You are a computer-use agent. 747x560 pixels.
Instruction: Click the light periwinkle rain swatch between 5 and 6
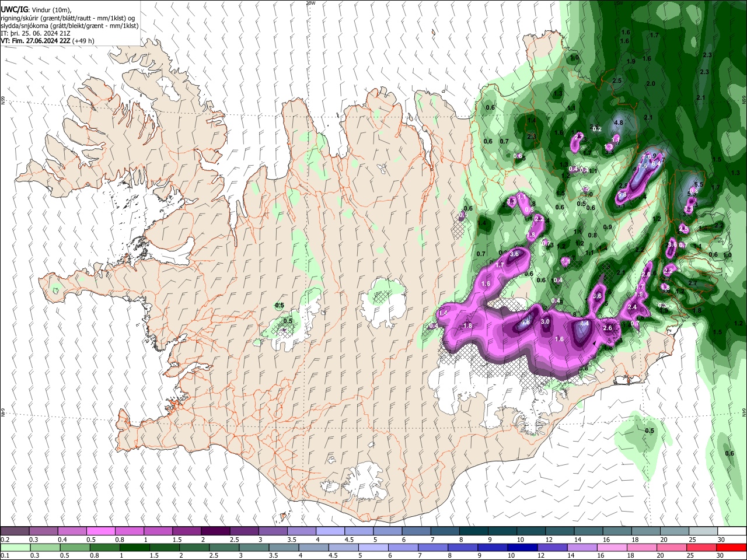373,548
